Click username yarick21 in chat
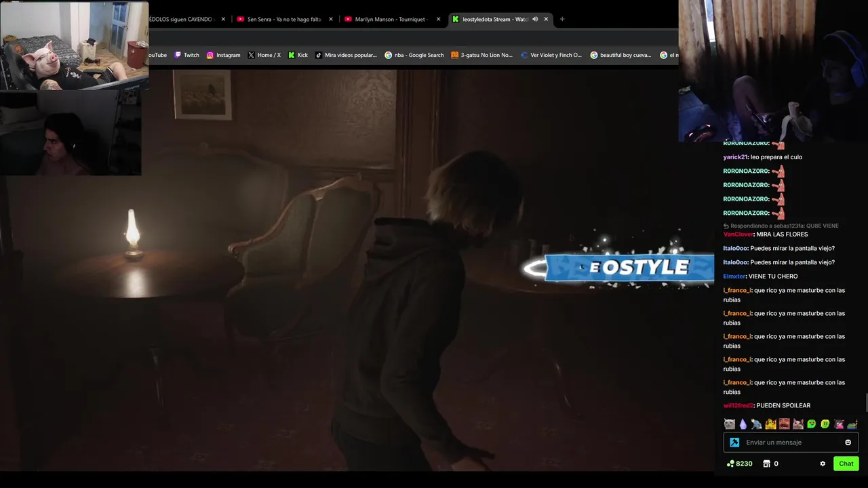 coord(735,157)
